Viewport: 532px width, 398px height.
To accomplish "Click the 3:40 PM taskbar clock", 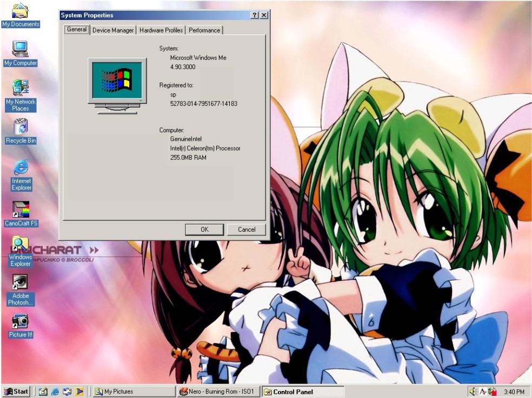I will coord(514,392).
